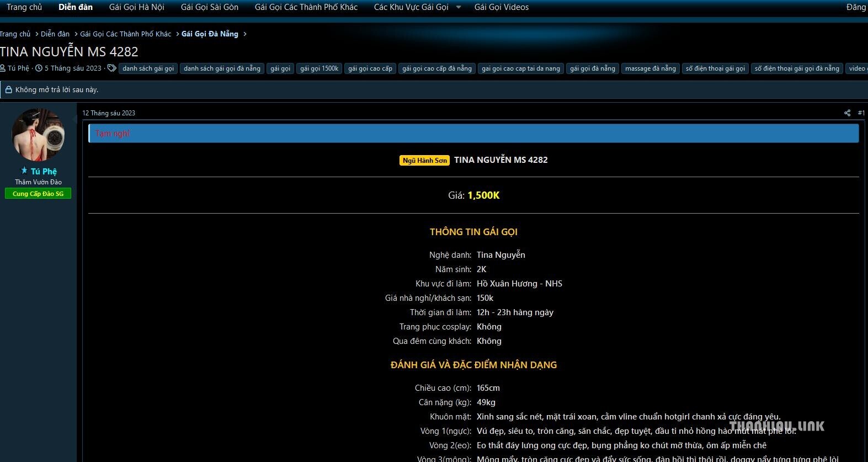Click the lock icon in the notice bar
Viewport: 868px width, 462px height.
click(x=8, y=89)
